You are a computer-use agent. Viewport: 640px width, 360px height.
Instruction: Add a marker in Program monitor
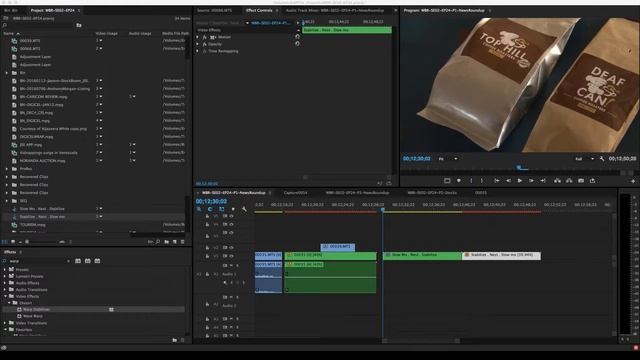click(459, 180)
